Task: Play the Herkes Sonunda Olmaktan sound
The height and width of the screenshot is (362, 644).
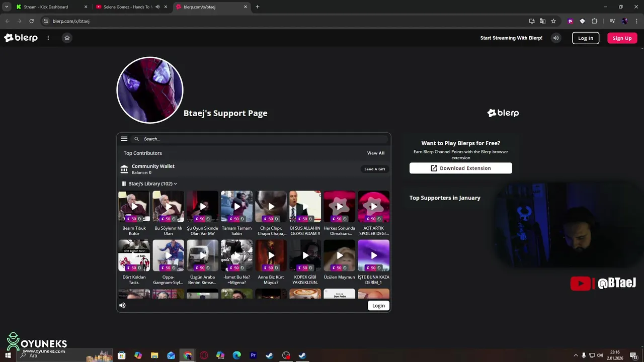Action: pos(339,207)
